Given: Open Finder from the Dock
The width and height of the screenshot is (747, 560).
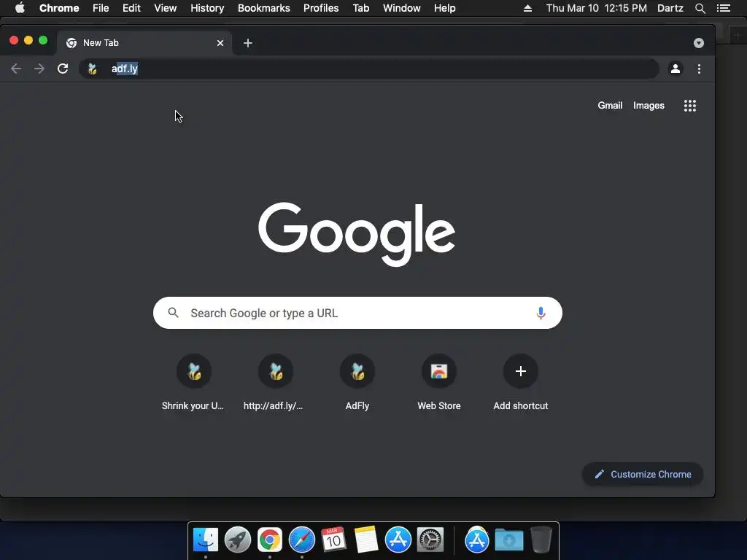Looking at the screenshot, I should coord(205,540).
